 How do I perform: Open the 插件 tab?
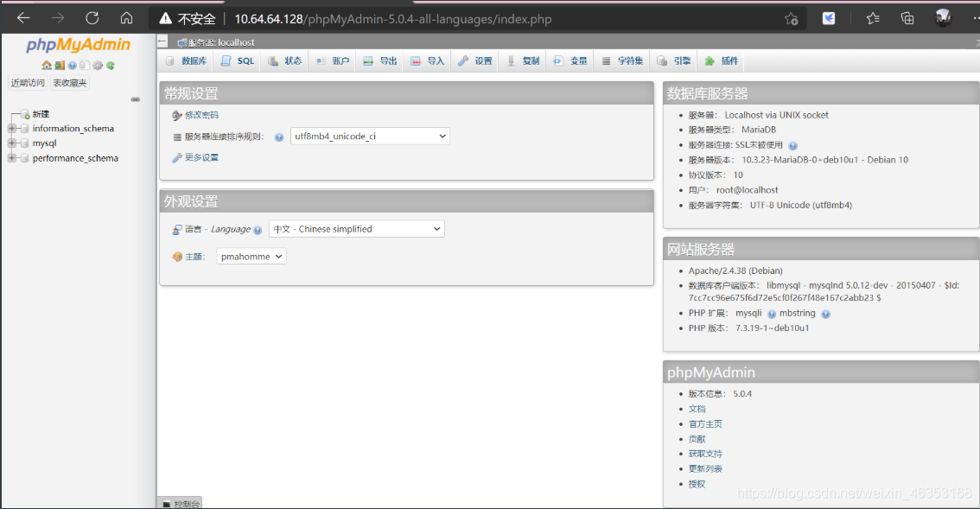point(722,60)
